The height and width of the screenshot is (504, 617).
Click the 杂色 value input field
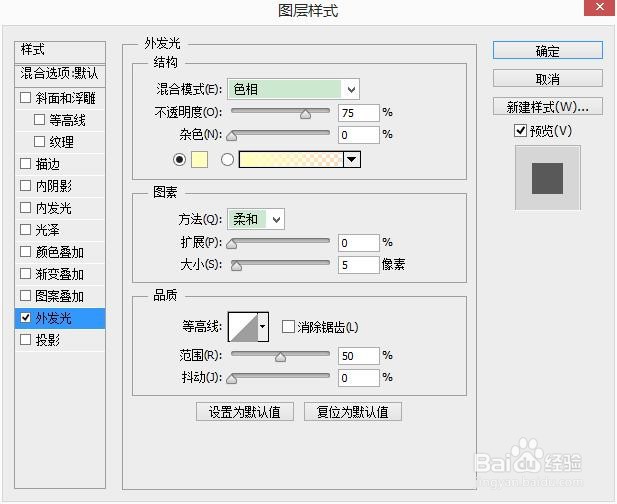358,135
